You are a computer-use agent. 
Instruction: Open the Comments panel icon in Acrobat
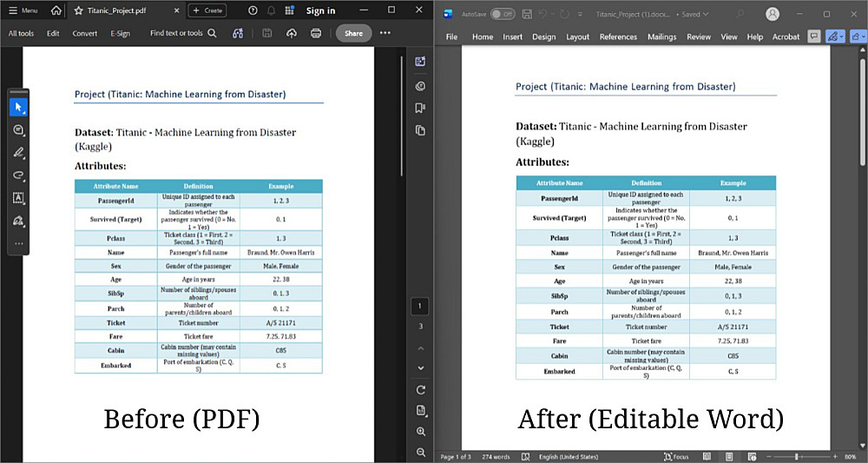[420, 86]
